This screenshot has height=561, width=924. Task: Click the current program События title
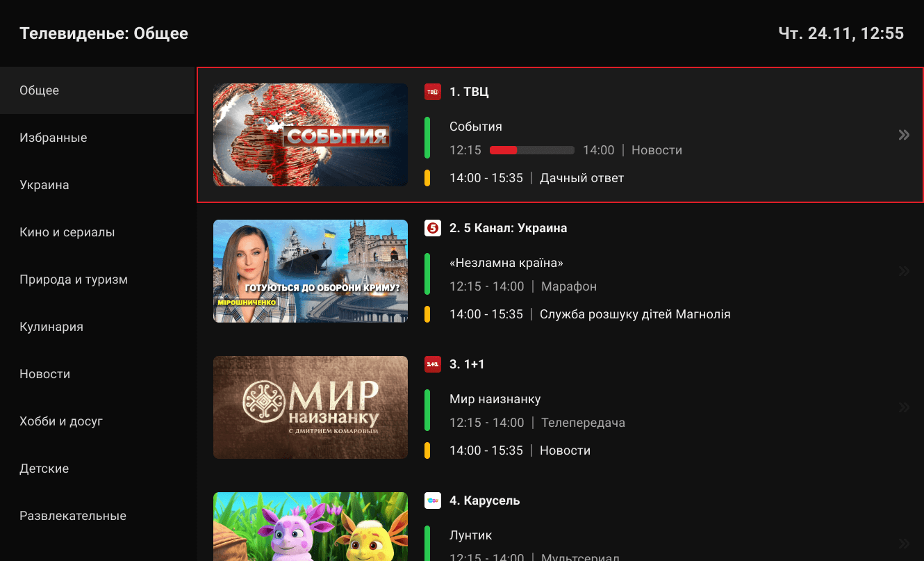point(476,127)
